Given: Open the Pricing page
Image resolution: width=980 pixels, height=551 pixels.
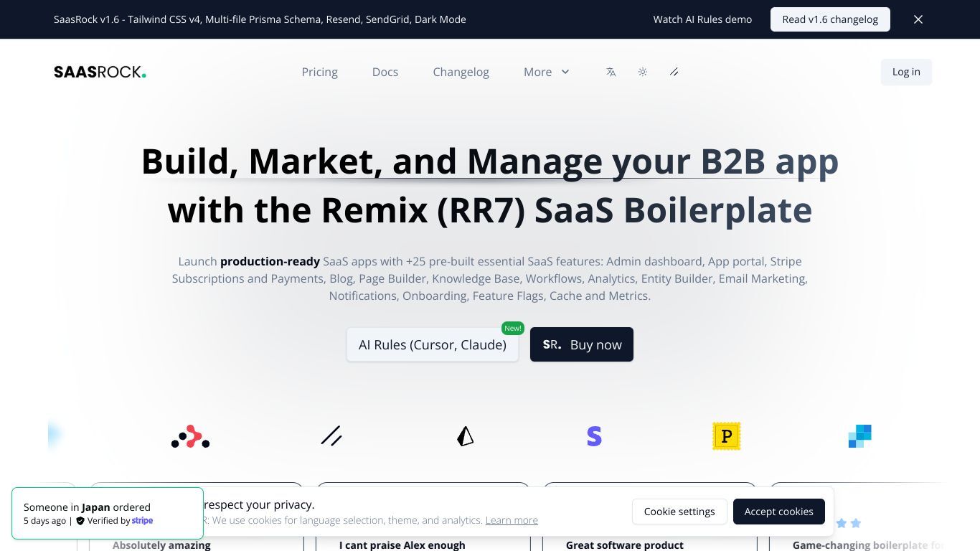Looking at the screenshot, I should click(320, 72).
